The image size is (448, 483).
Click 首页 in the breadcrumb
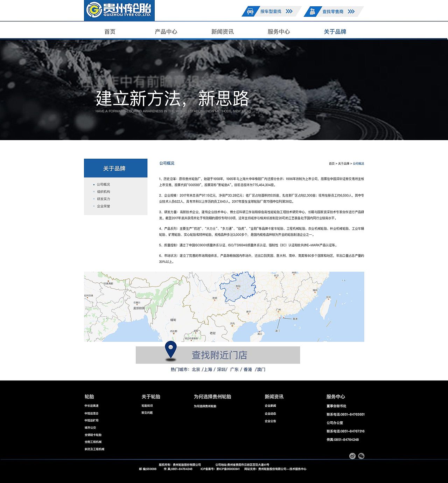(x=331, y=164)
